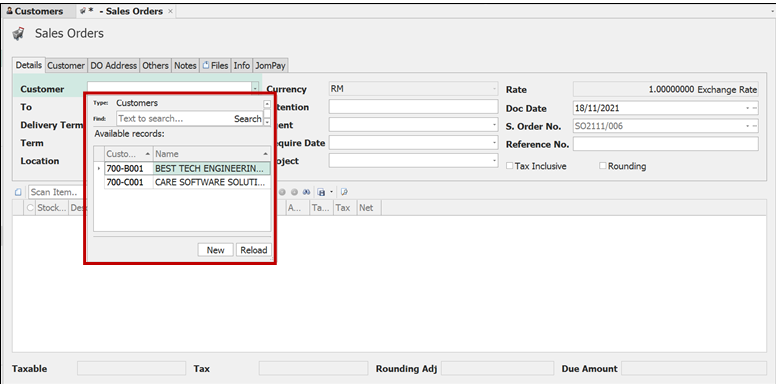The width and height of the screenshot is (776, 384).
Task: Select customer code 700-C001
Action: point(129,183)
